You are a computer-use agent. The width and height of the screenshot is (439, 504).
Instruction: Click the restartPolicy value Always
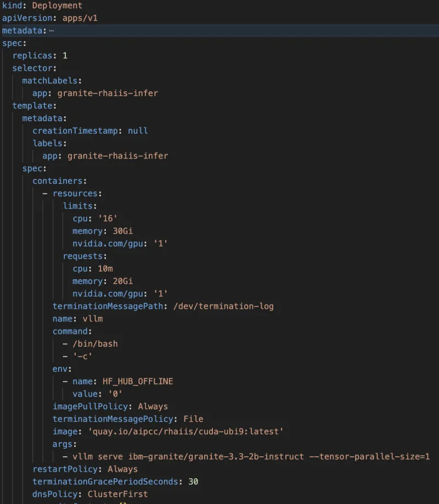coord(123,469)
